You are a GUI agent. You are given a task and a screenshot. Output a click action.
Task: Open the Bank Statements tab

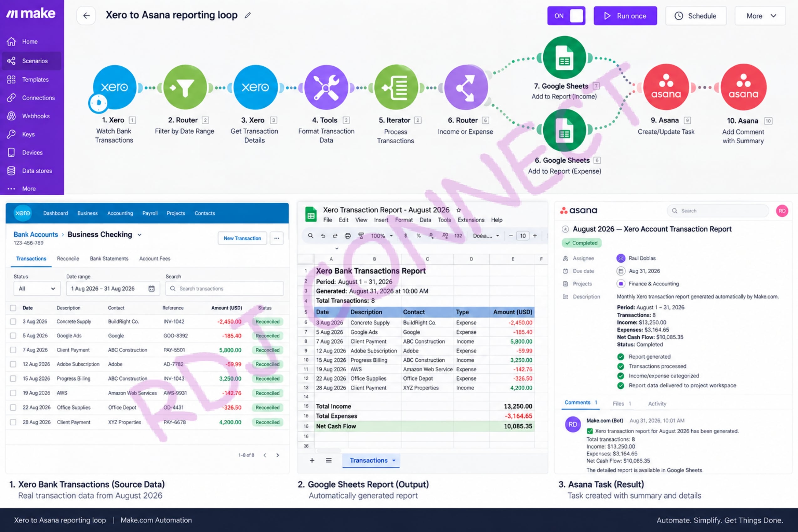click(109, 258)
